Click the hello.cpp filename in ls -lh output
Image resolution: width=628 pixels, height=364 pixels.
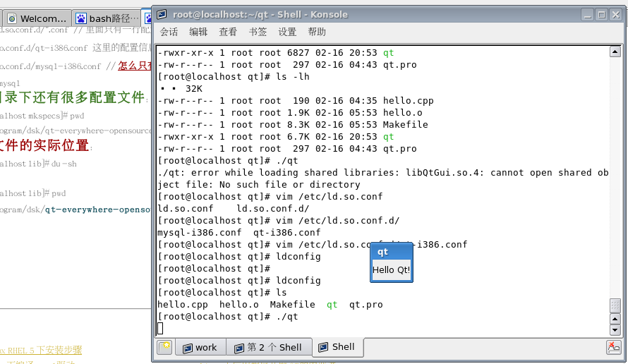408,101
